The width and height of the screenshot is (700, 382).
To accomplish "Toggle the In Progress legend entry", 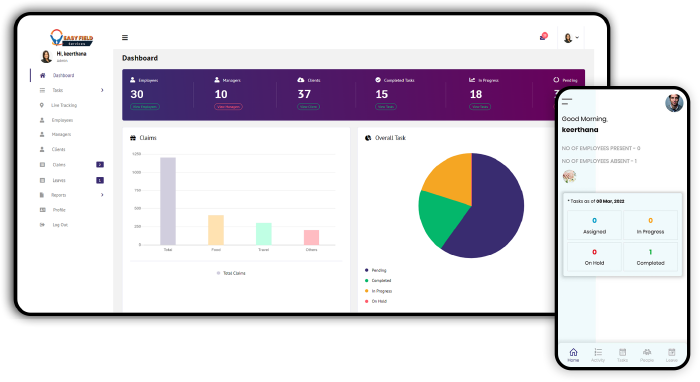I will pyautogui.click(x=379, y=291).
